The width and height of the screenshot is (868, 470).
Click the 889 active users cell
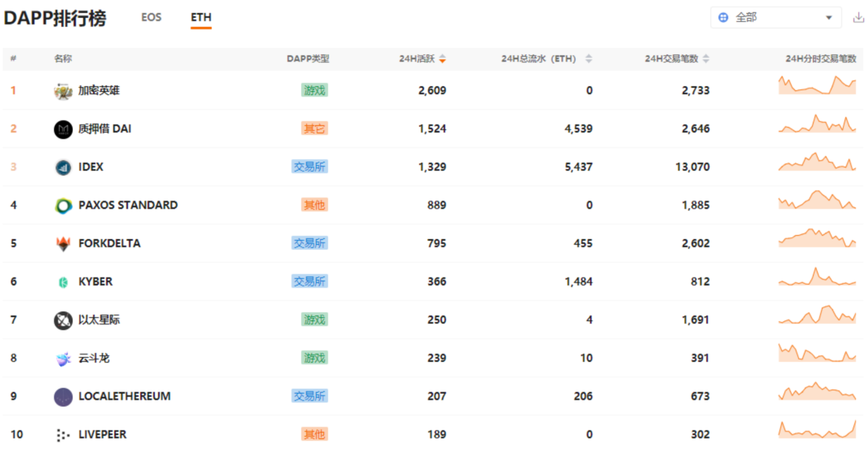click(437, 205)
